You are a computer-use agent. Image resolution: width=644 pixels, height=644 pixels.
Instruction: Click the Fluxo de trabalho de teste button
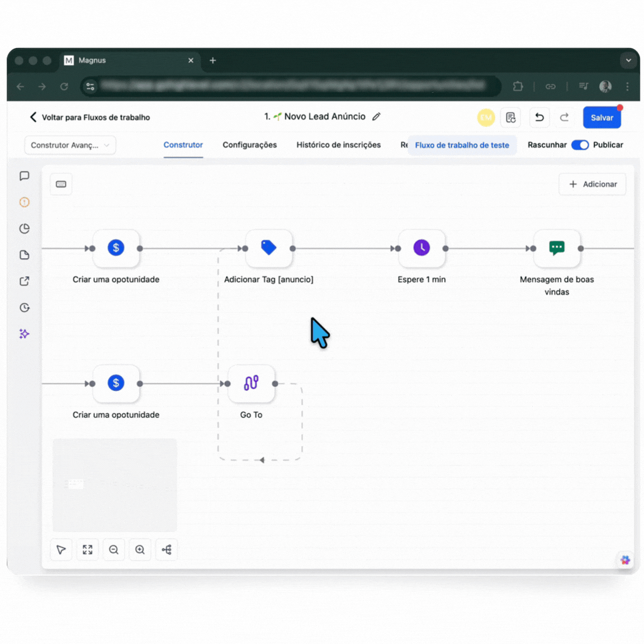(462, 145)
